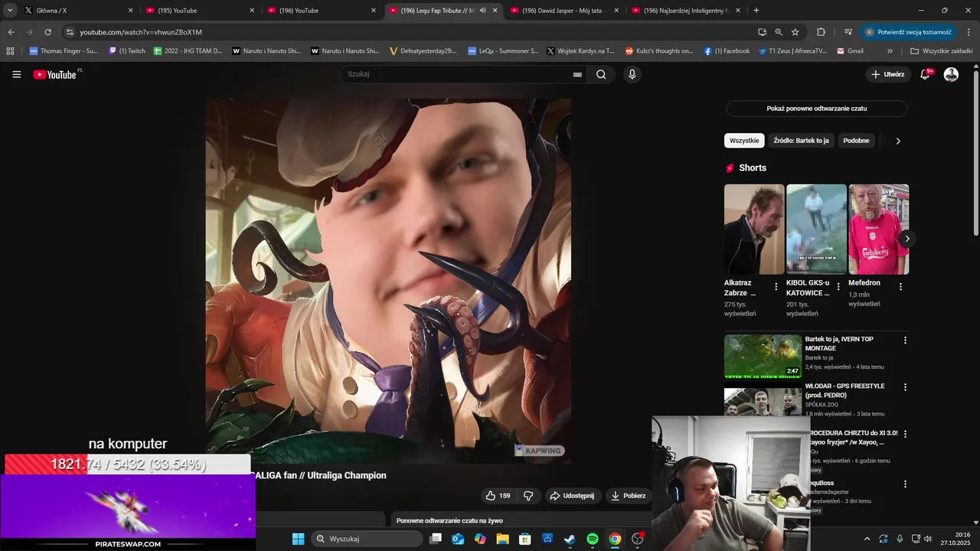980x551 pixels.
Task: Show next Shorts with arrow button
Action: pos(907,239)
